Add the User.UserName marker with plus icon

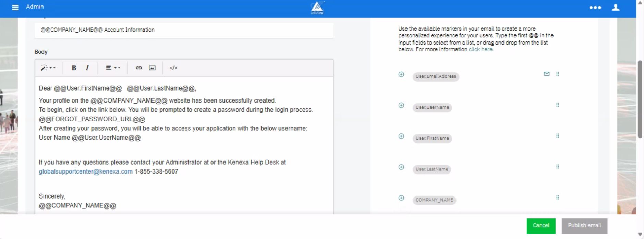point(401,106)
